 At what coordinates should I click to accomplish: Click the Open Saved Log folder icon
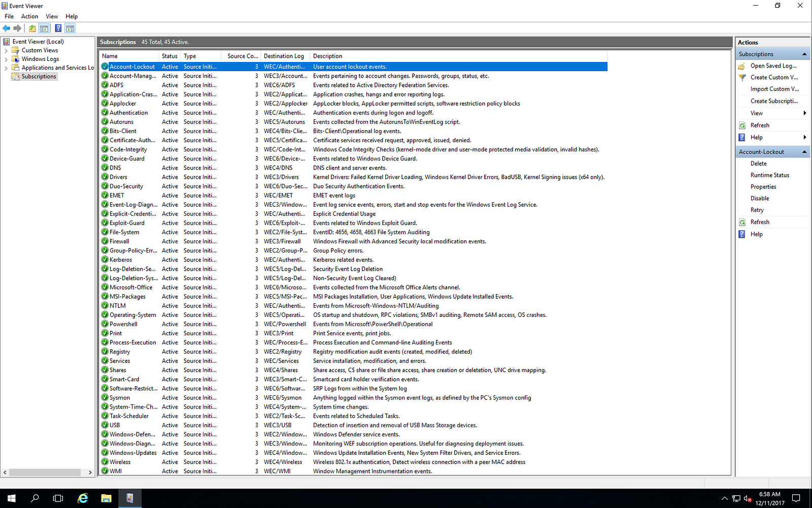pos(742,66)
